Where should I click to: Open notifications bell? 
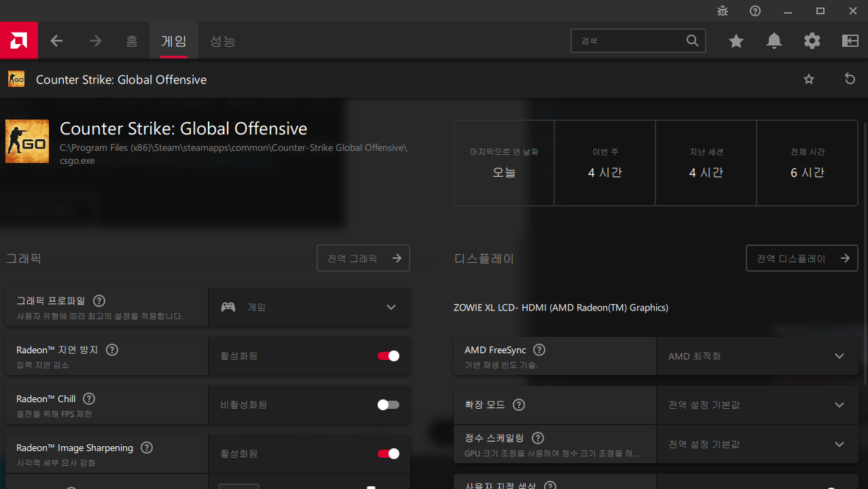[774, 41]
